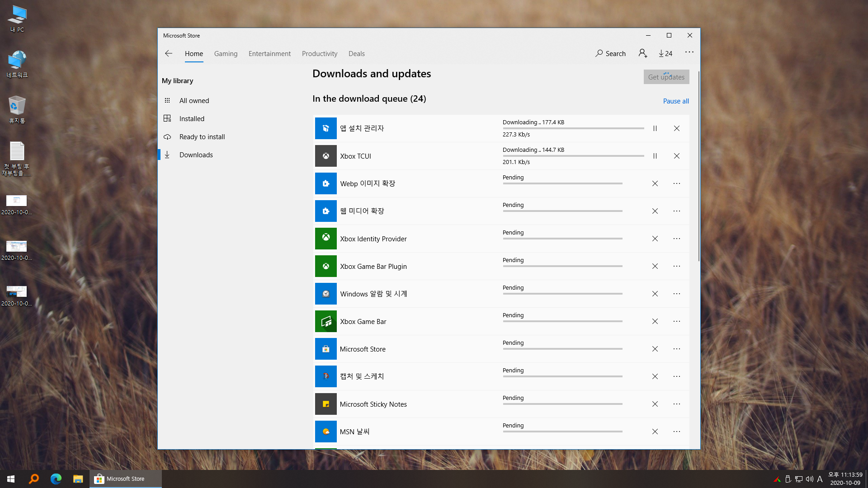Open more options for Xbox Identity Provider
Viewport: 868px width, 488px height.
[676, 239]
